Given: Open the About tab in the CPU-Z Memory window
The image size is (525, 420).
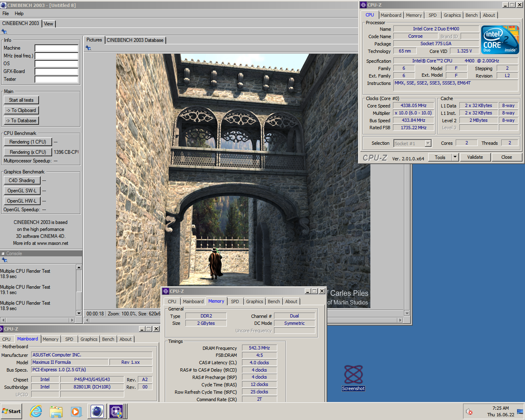Looking at the screenshot, I should (291, 301).
